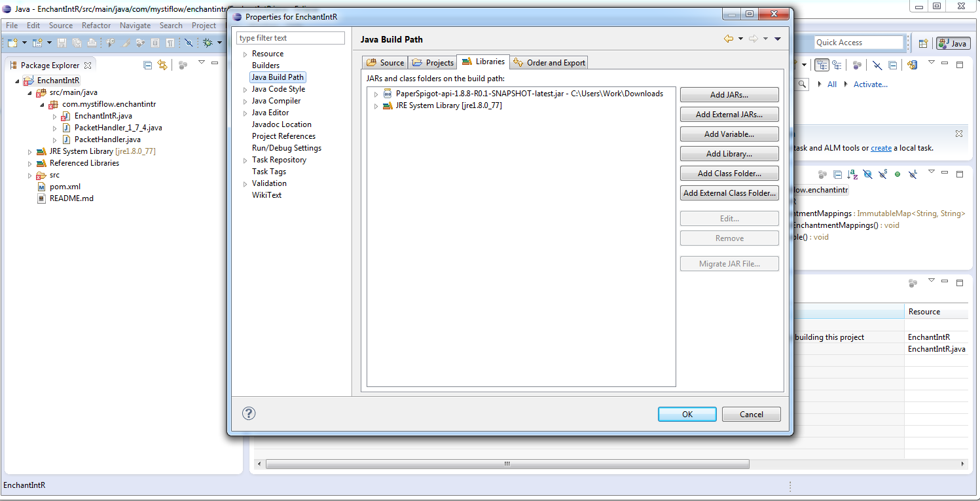Click the type filter text field

(290, 37)
